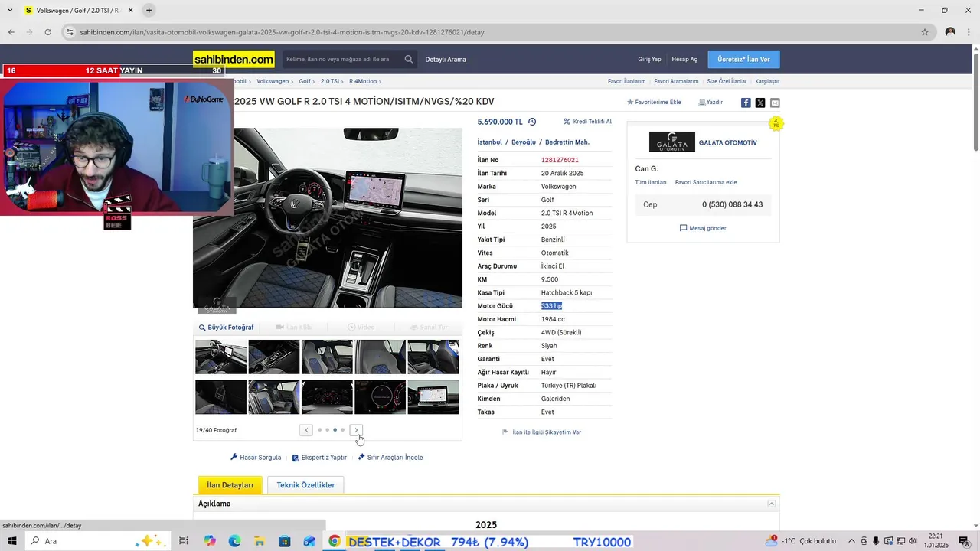Screen dimensions: 980x551
Task: Open Microsoft Edge from taskbar
Action: point(234,541)
